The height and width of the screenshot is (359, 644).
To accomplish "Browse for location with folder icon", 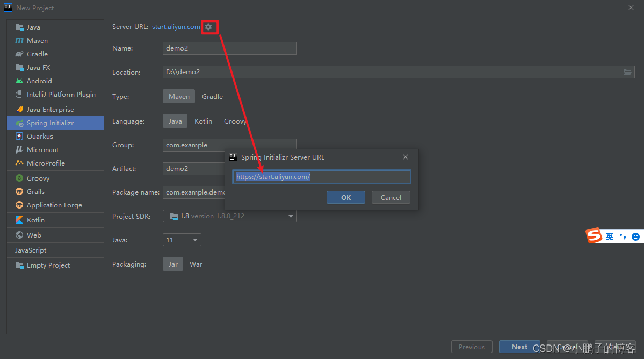I will click(627, 73).
